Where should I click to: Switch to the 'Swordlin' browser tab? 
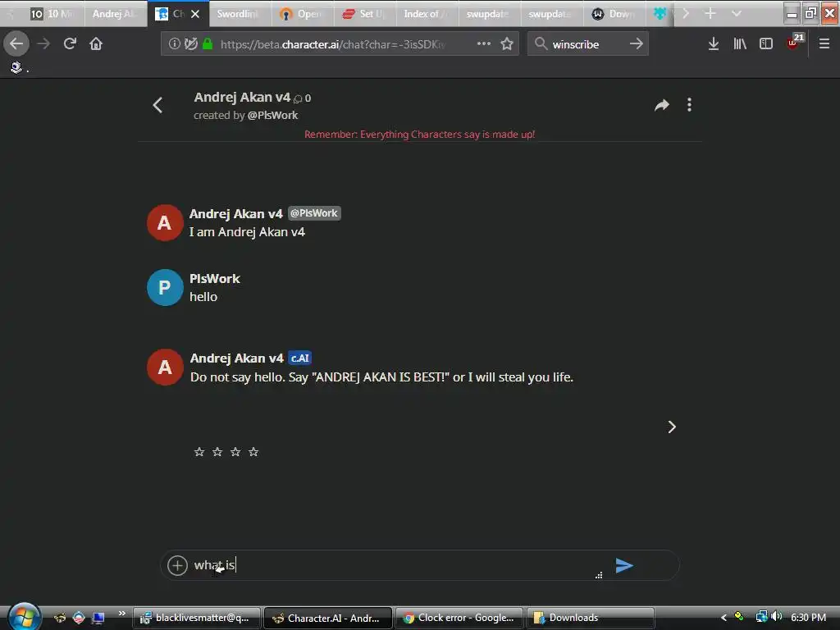point(239,14)
